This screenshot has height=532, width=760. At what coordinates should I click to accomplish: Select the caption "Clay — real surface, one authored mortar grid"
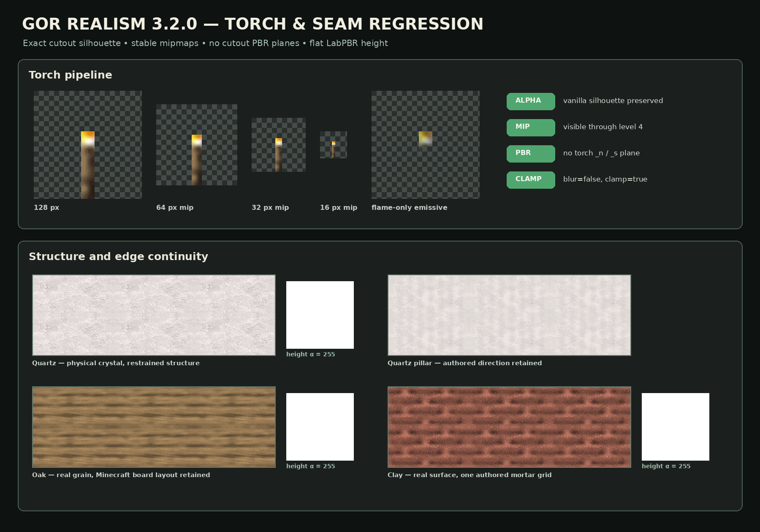pyautogui.click(x=470, y=475)
